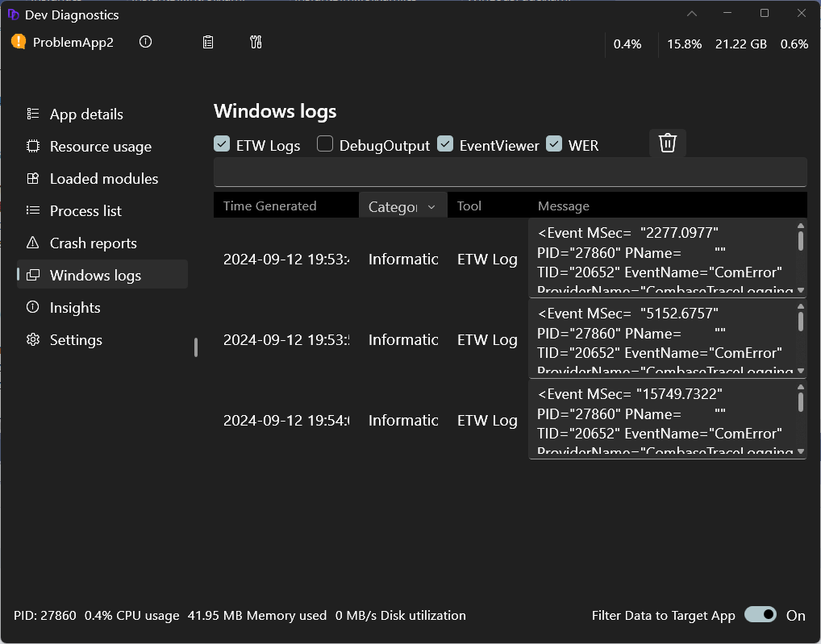Click 0 MB/s Disk utilization status
The height and width of the screenshot is (644, 821).
click(401, 615)
